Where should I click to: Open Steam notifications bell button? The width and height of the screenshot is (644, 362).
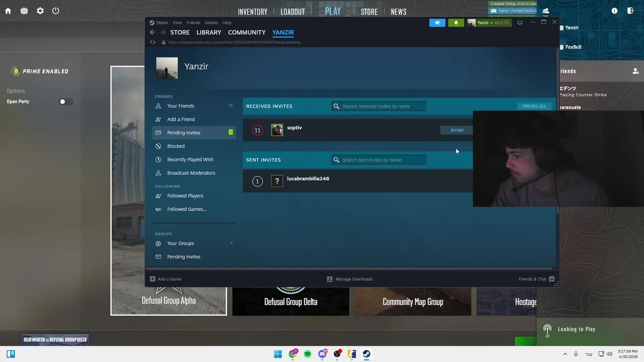point(456,23)
